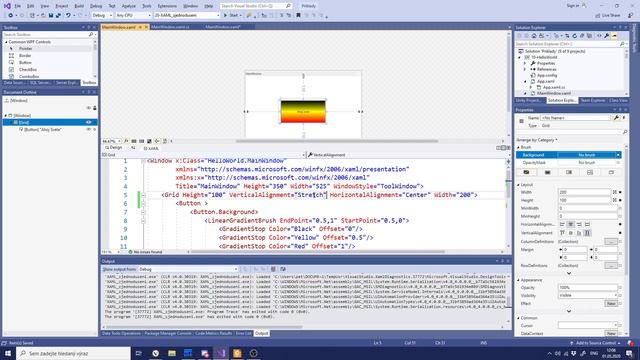Image resolution: width=640 pixels, height=360 pixels.
Task: Set HorizontalAlignment to Left in Properties
Action: pos(562,224)
